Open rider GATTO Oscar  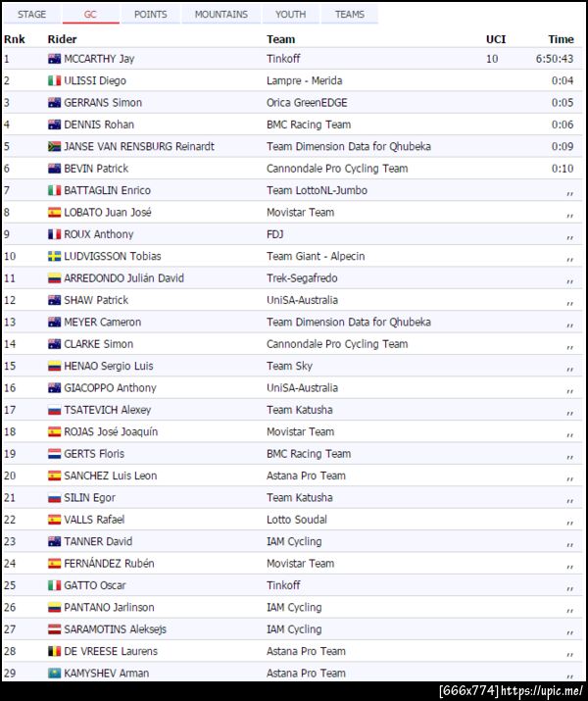click(x=95, y=584)
